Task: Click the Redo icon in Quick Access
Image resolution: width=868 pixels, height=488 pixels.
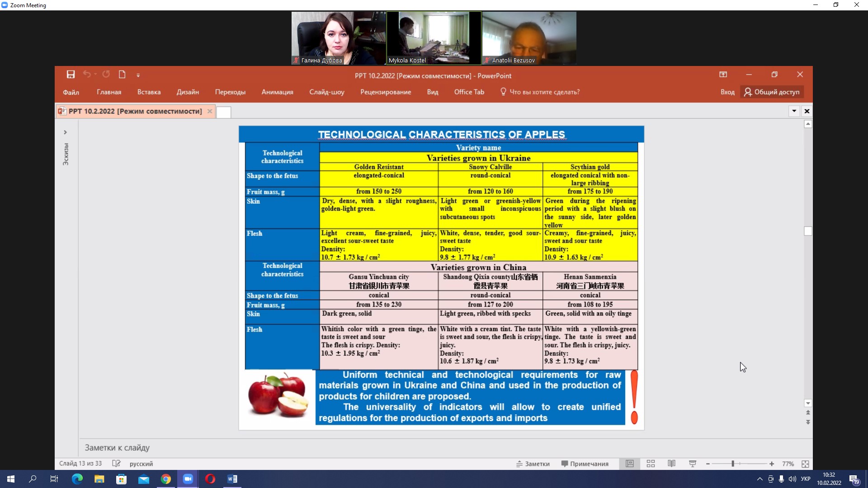Action: (106, 75)
